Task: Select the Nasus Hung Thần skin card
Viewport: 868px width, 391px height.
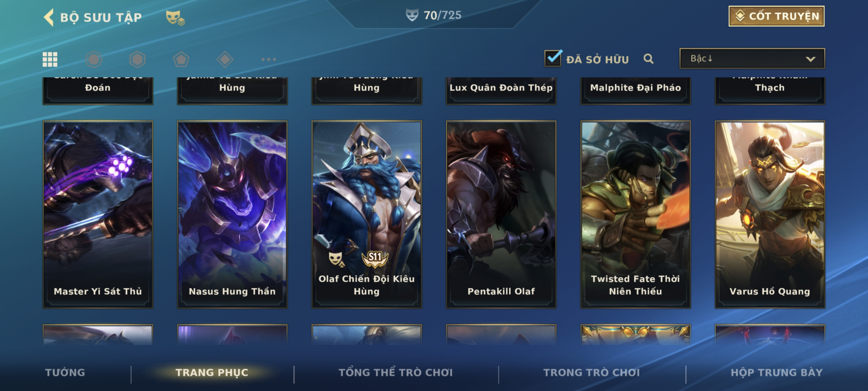Action: [232, 214]
